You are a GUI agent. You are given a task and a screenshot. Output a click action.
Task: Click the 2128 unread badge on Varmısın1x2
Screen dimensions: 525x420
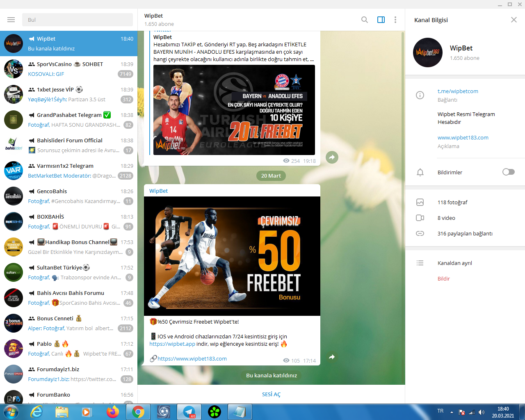tap(126, 176)
